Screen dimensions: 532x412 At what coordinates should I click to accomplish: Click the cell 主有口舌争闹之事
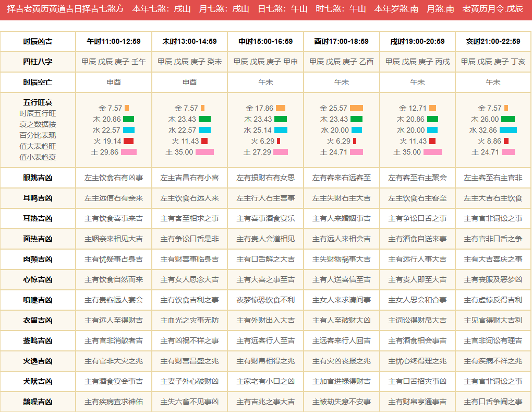[x=493, y=402]
